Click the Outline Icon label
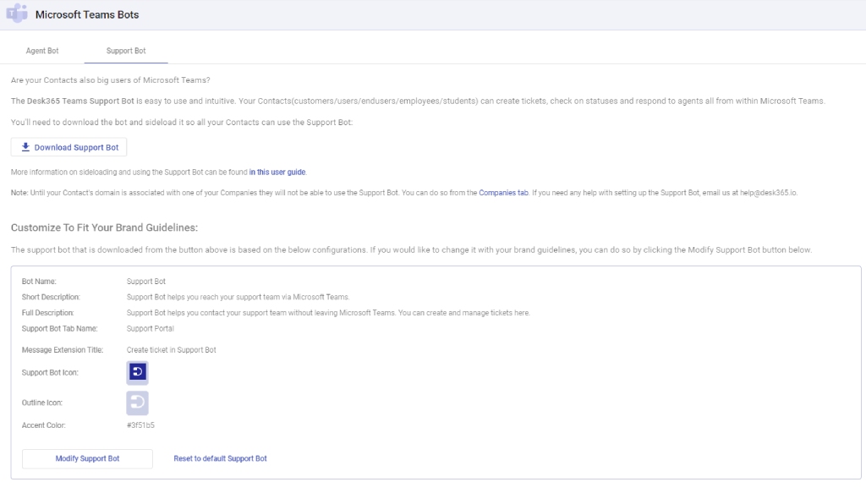The width and height of the screenshot is (866, 504). [42, 403]
